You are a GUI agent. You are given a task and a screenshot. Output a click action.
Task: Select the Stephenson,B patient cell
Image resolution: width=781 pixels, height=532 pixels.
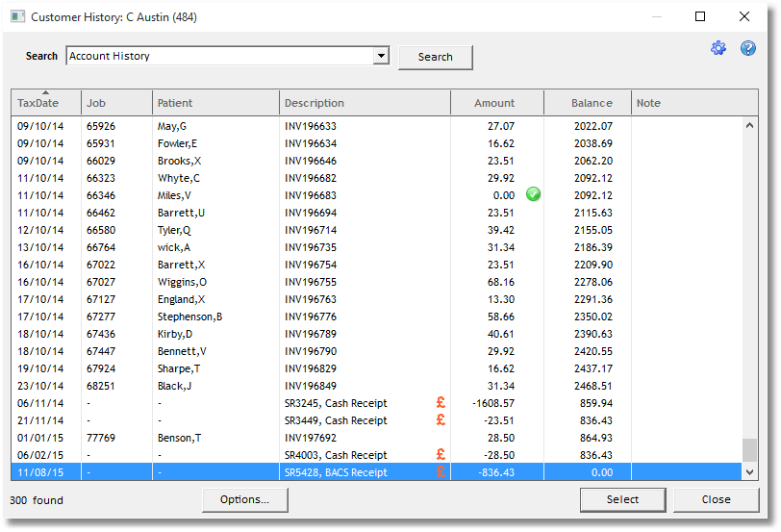pos(189,317)
